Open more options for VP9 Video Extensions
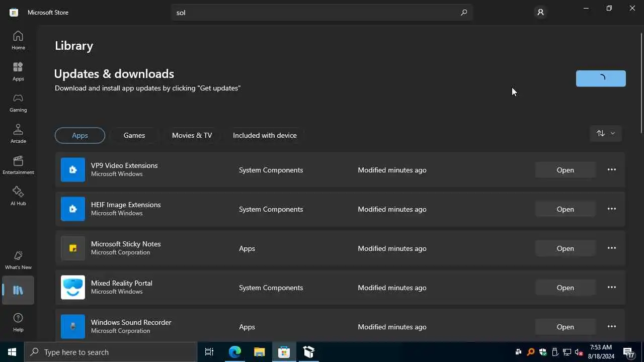This screenshot has height=362, width=644. tap(612, 170)
